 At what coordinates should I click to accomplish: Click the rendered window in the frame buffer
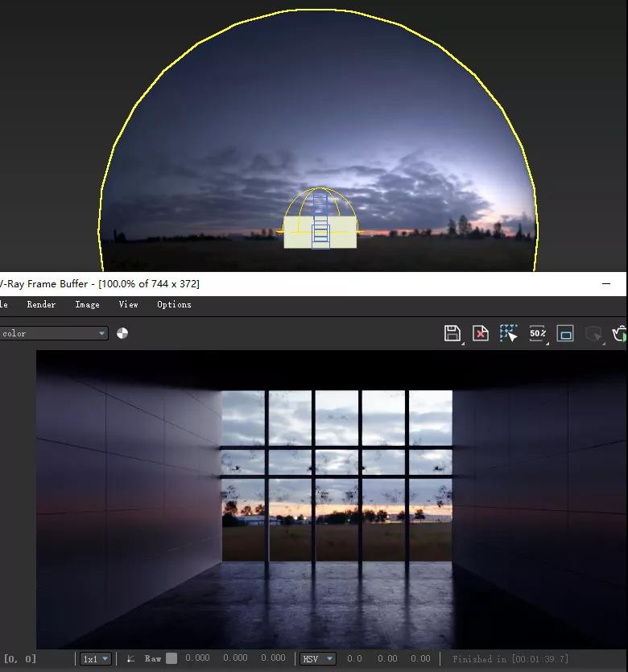337,475
